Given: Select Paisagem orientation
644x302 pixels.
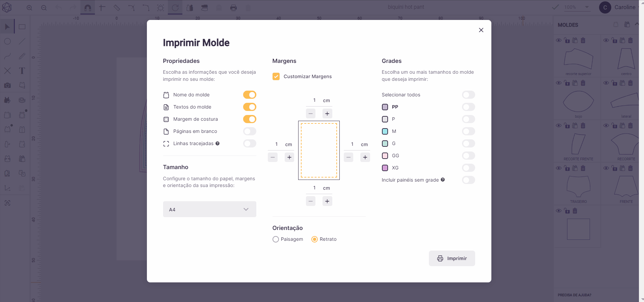Looking at the screenshot, I should pos(276,239).
